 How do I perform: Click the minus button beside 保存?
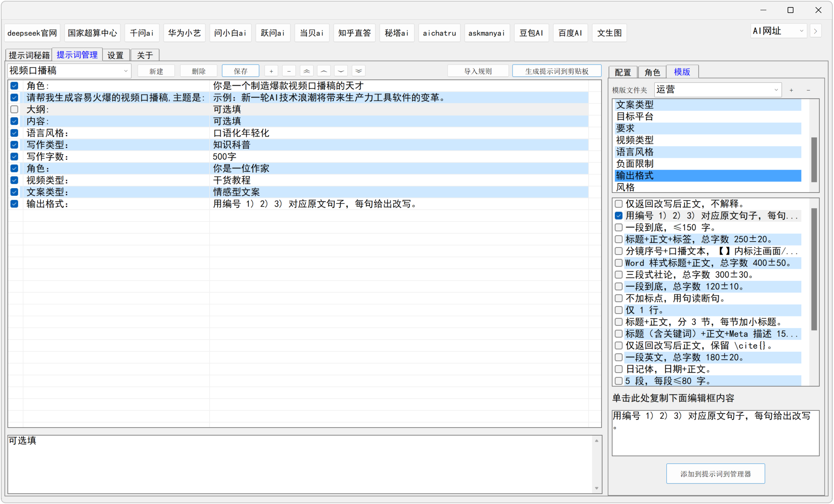pos(289,71)
